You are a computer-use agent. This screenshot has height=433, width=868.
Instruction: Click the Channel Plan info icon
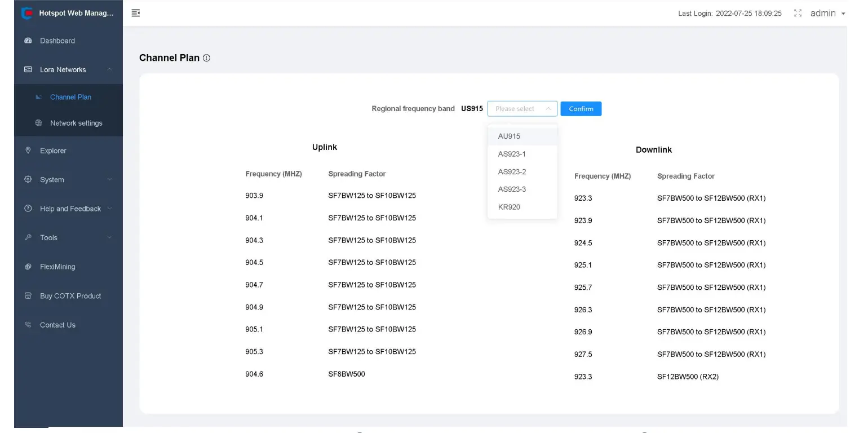coord(206,57)
